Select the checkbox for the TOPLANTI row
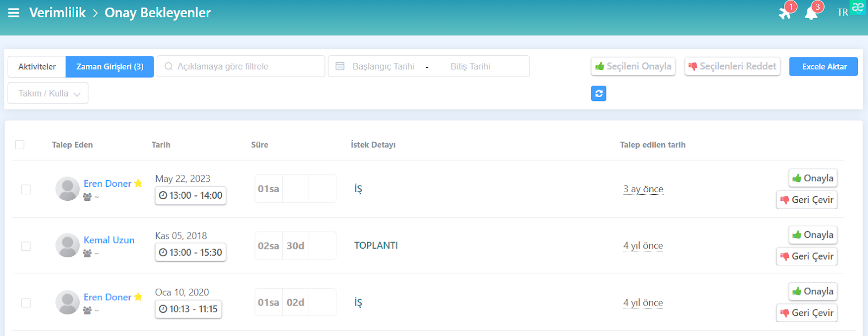Image resolution: width=868 pixels, height=336 pixels. (25, 246)
